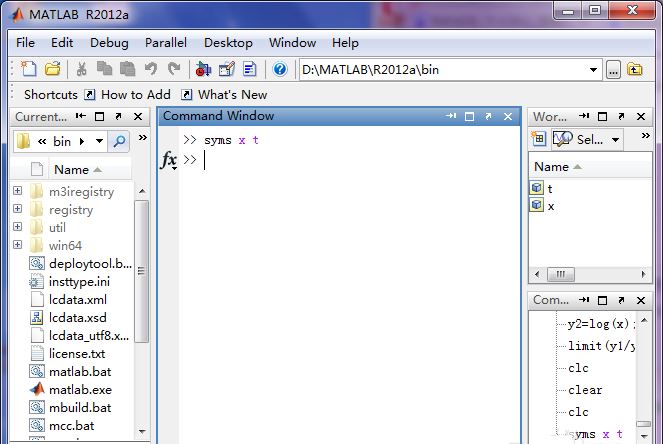Search in the Current Folder panel
This screenshot has height=444, width=663.
click(119, 141)
